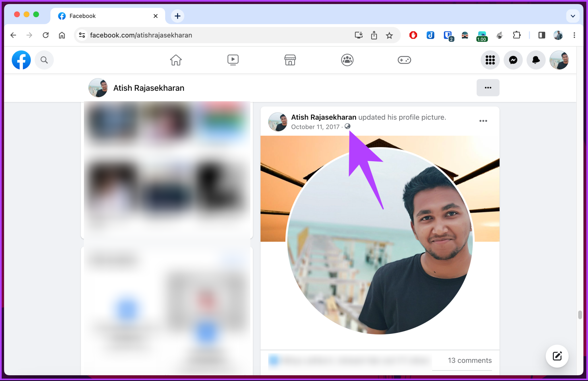588x381 pixels.
Task: Go to Home feed using house icon
Action: click(176, 60)
